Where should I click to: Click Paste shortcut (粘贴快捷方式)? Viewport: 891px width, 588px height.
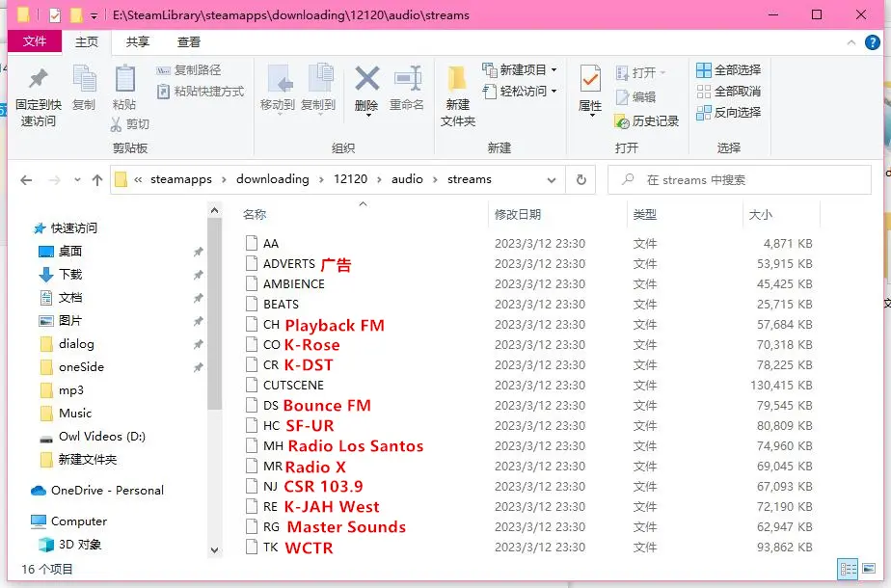click(x=201, y=91)
